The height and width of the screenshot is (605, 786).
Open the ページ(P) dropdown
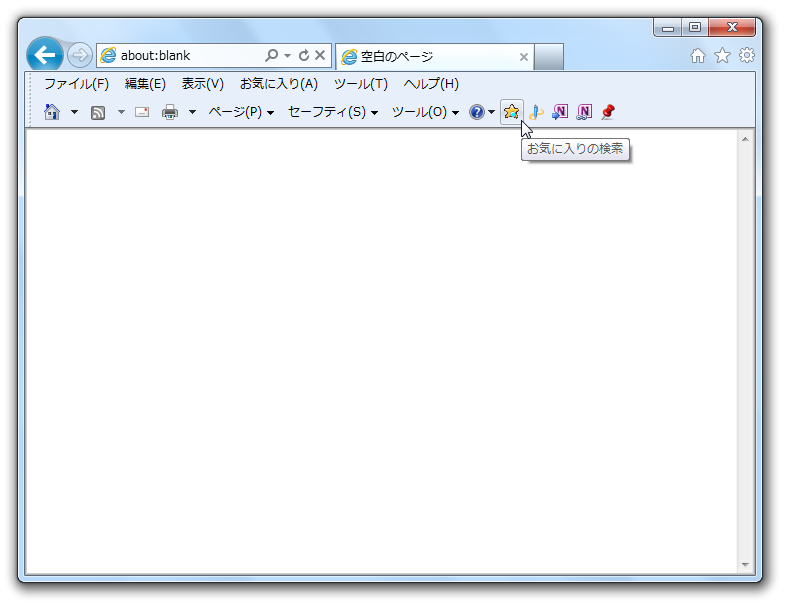(241, 112)
